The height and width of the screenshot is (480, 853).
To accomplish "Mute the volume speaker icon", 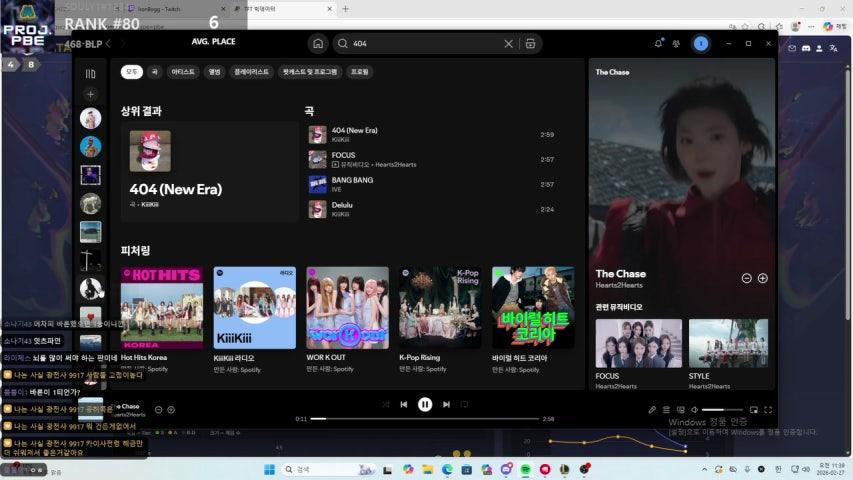I will click(x=694, y=409).
